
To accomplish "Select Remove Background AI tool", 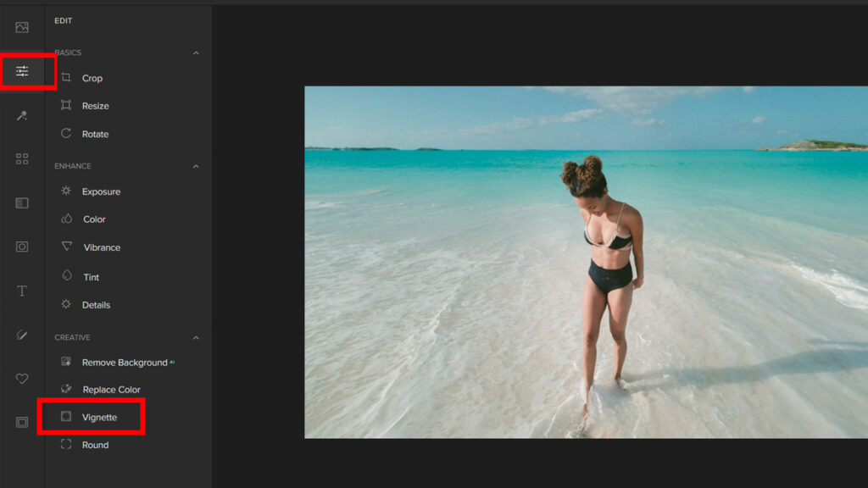I will (x=124, y=363).
